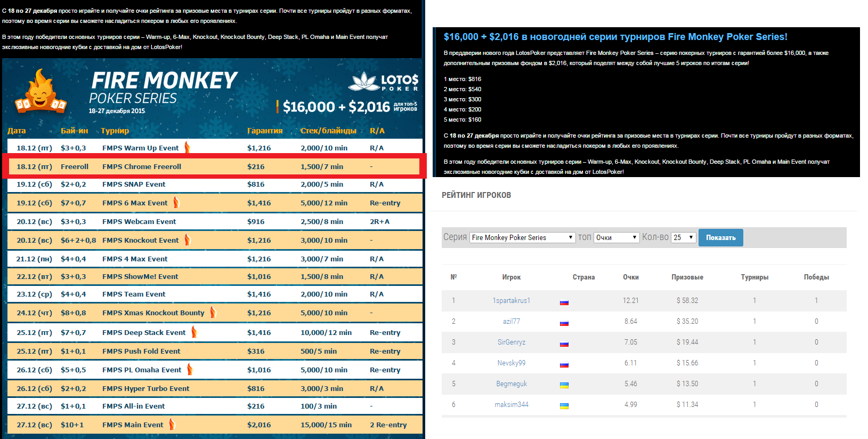Click the 2R+A value in the Webcam Event row
The width and height of the screenshot is (868, 439).
380,221
